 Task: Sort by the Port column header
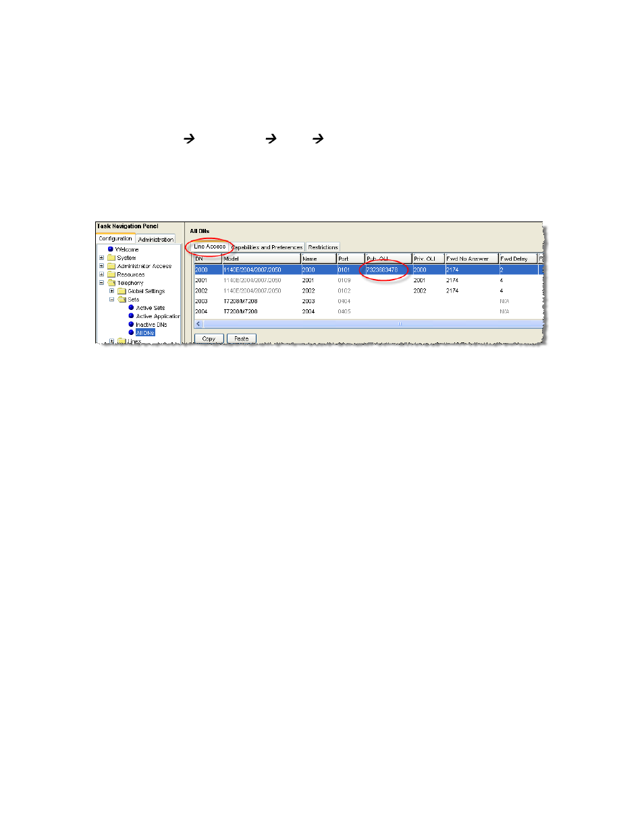[x=350, y=259]
